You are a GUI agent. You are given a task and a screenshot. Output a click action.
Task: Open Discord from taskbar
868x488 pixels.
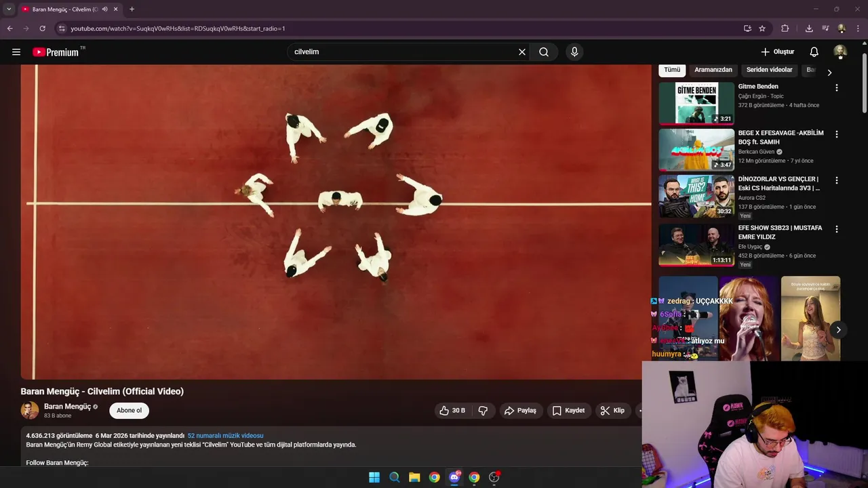[454, 477]
